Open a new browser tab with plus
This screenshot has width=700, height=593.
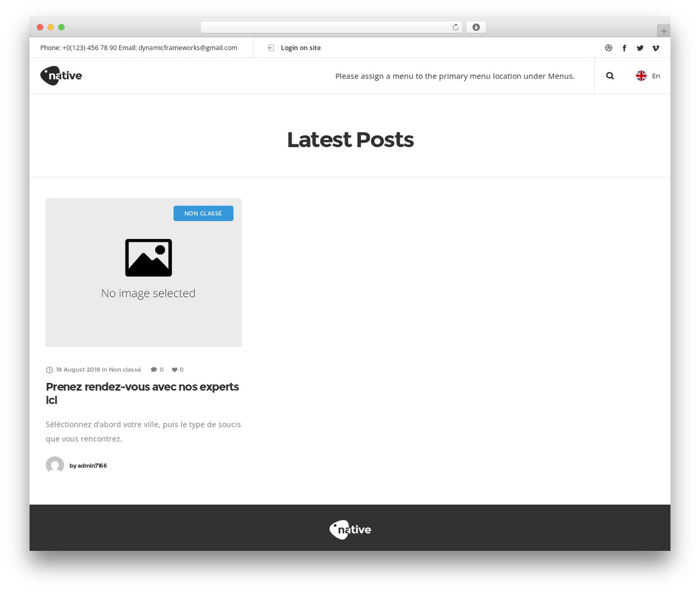pos(663,31)
